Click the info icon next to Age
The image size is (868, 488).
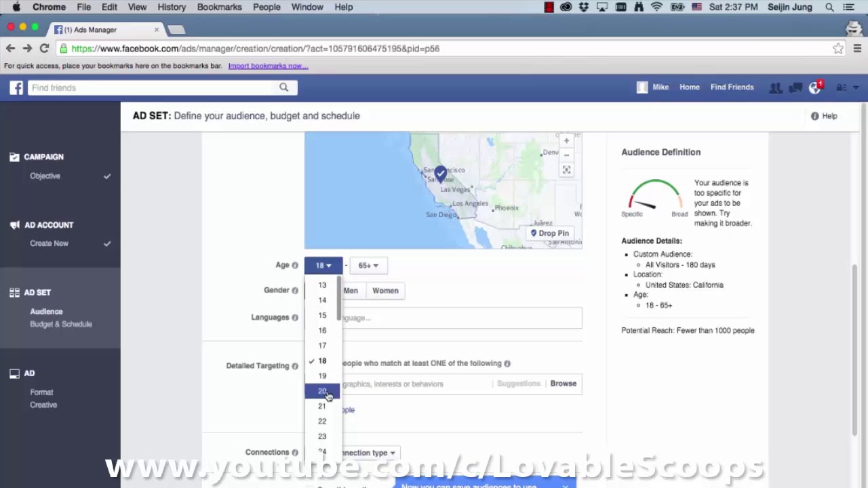point(295,265)
